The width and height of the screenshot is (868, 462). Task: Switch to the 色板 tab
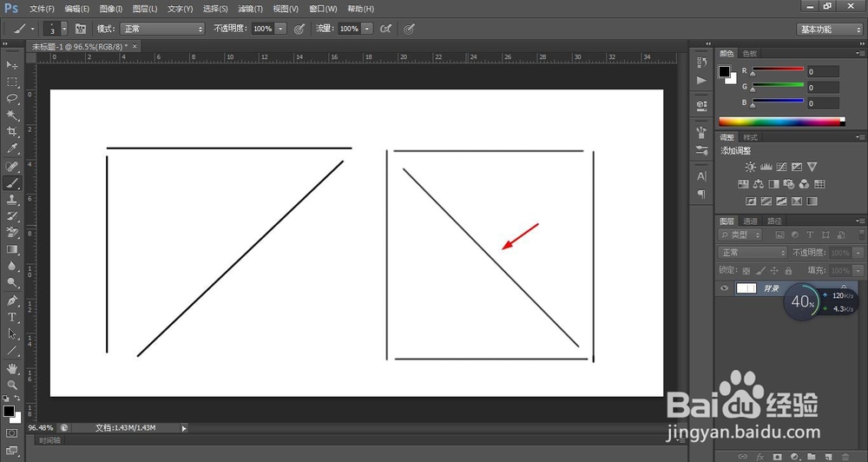click(750, 53)
